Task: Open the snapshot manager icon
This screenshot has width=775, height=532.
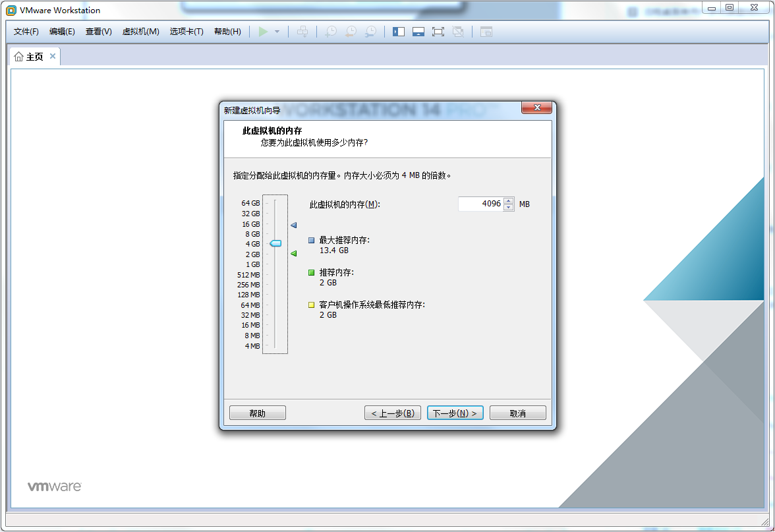Action: point(371,32)
